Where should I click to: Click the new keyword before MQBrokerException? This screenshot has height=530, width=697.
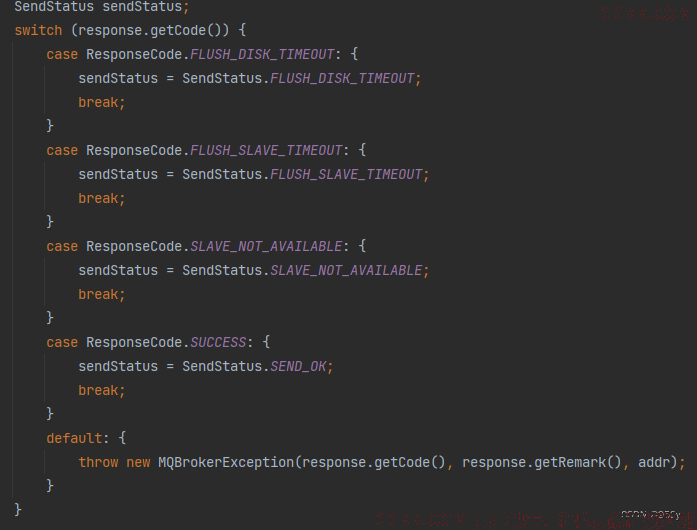[x=138, y=462]
